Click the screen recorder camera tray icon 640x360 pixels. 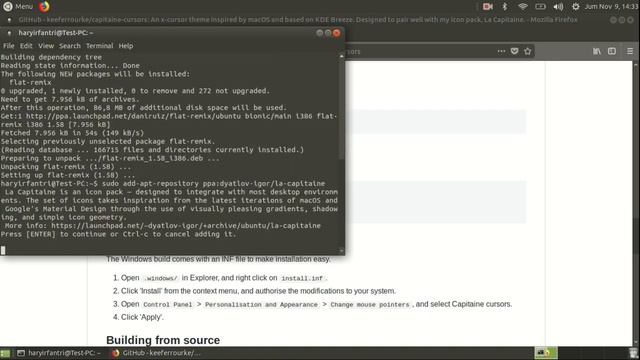[x=487, y=7]
